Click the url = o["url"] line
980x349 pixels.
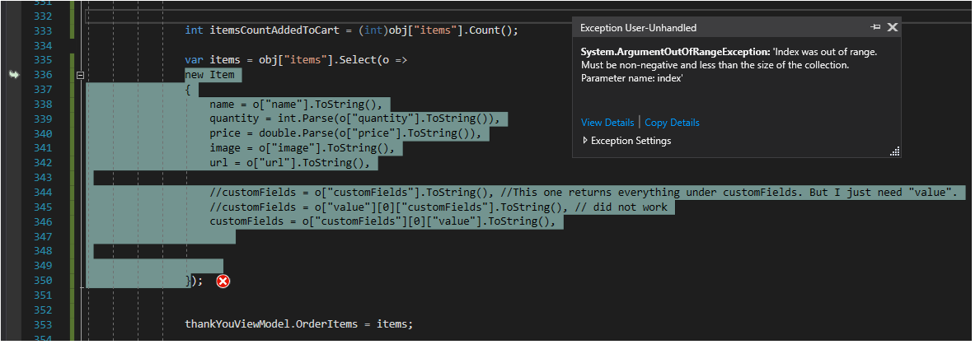pos(291,164)
